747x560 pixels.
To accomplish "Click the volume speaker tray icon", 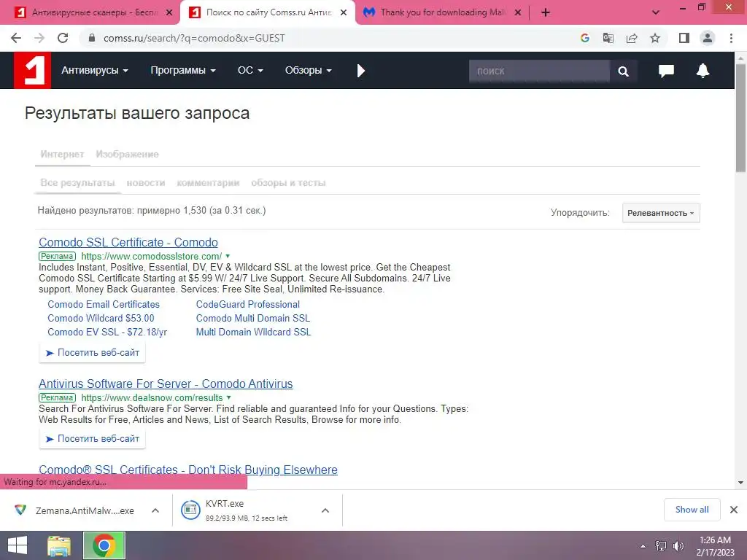I will tap(678, 545).
